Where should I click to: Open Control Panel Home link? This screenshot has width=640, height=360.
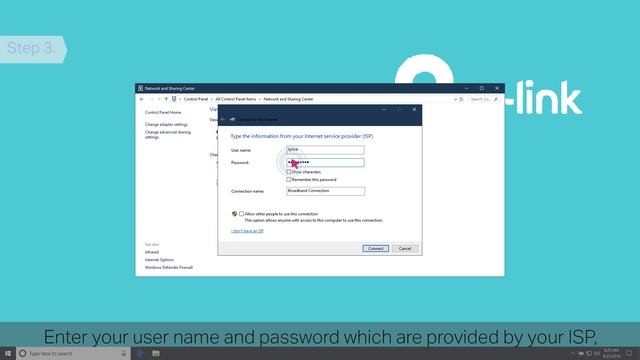coord(163,112)
